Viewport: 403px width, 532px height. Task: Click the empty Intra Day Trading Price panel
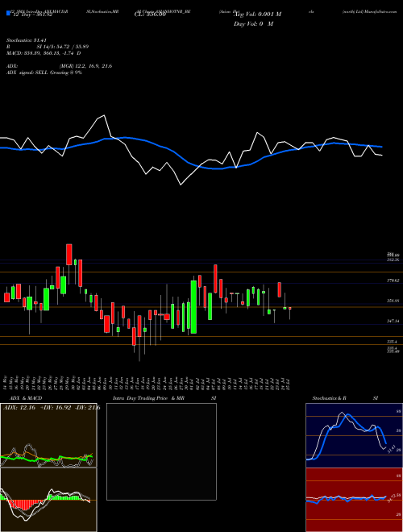click(x=161, y=451)
